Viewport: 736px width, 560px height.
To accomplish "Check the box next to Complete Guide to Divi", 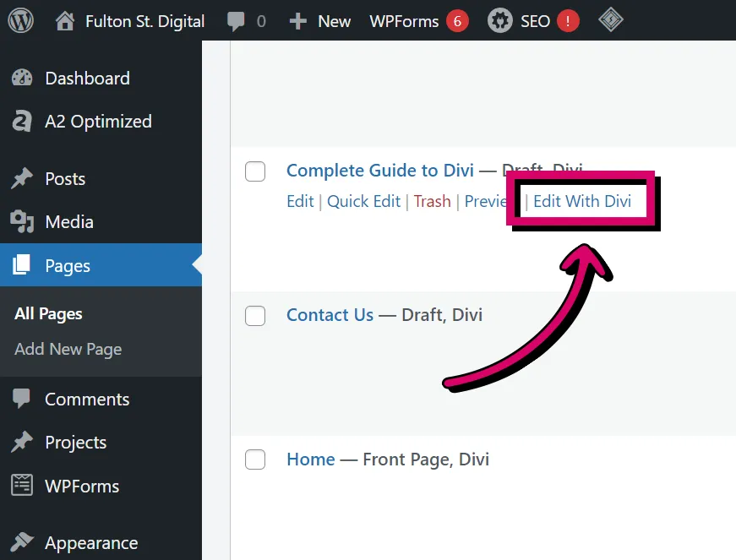I will coord(255,171).
